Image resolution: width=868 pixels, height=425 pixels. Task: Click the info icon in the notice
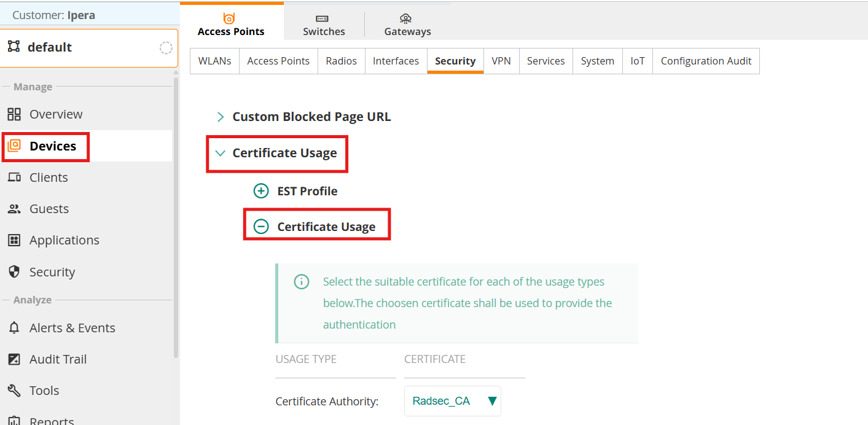point(301,282)
